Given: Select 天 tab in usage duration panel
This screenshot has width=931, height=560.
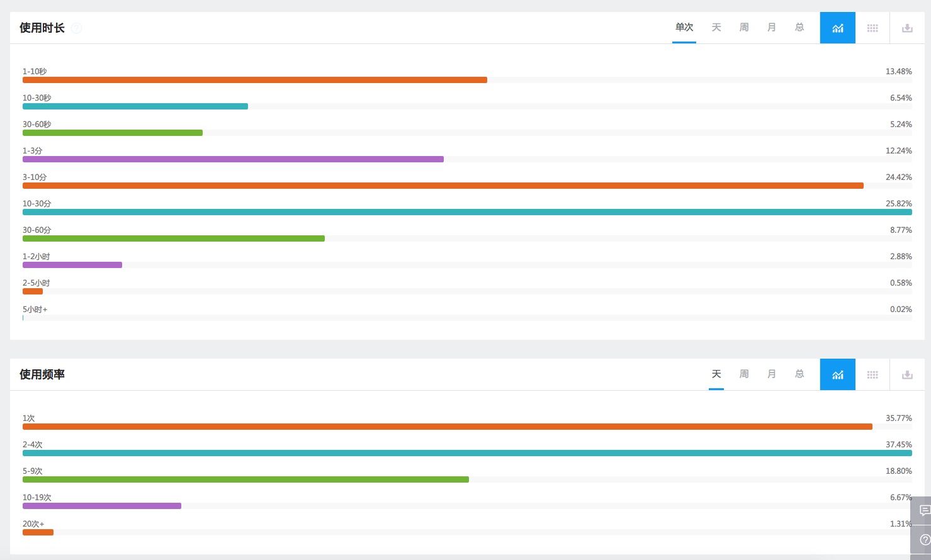Looking at the screenshot, I should [716, 27].
